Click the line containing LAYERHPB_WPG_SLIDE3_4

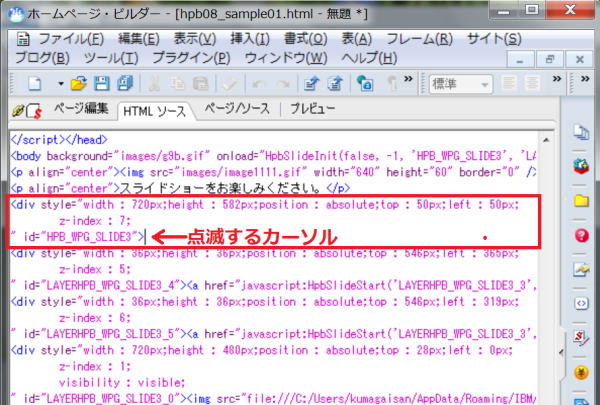pos(273,285)
